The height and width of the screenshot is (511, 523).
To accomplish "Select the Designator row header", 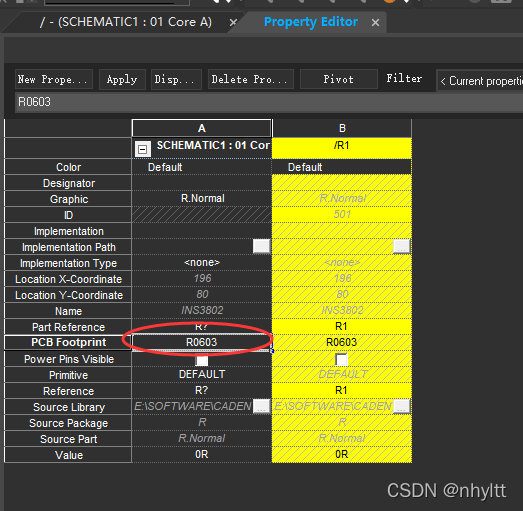I will [68, 183].
